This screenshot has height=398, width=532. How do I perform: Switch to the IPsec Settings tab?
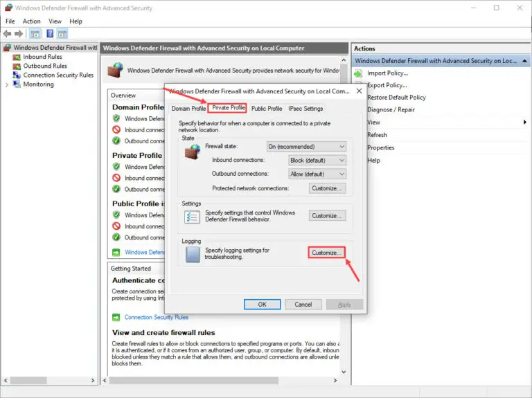(x=305, y=109)
